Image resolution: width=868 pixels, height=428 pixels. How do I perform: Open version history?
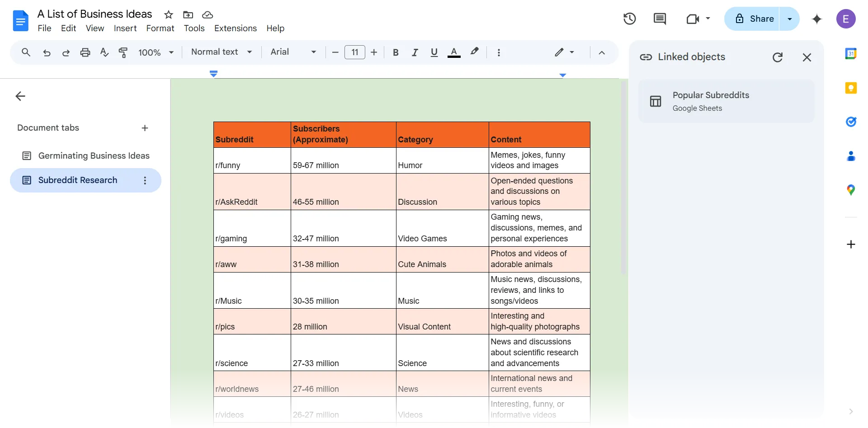[x=629, y=19]
